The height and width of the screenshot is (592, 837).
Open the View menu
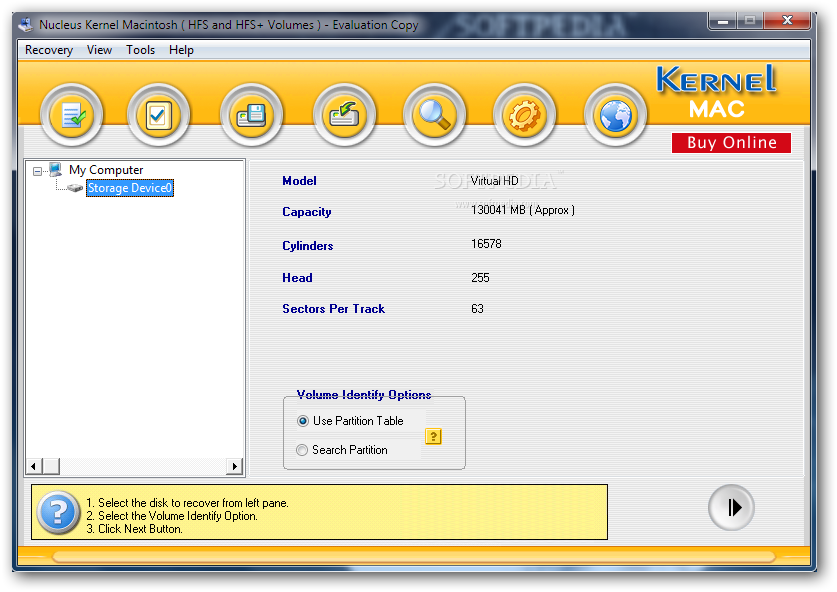99,50
